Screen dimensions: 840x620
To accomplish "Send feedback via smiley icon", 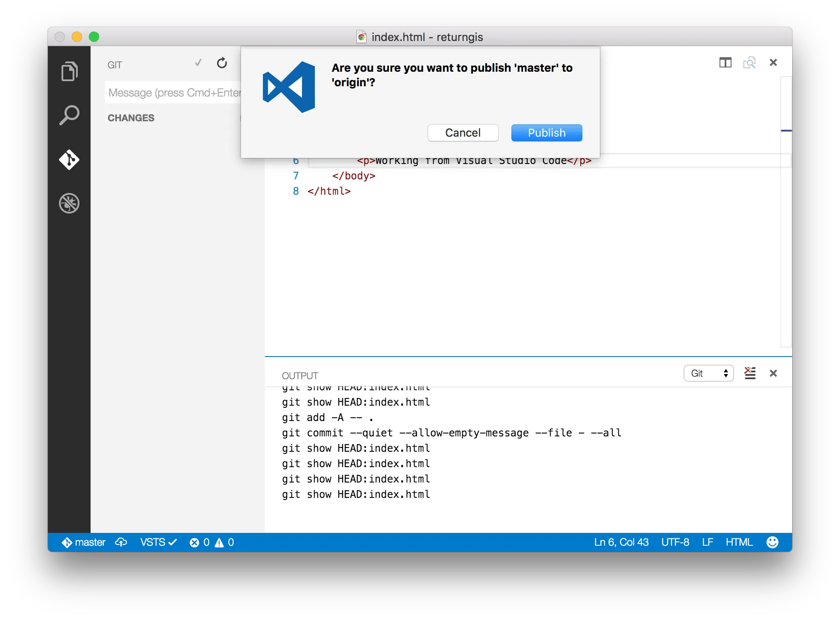I will tap(772, 542).
